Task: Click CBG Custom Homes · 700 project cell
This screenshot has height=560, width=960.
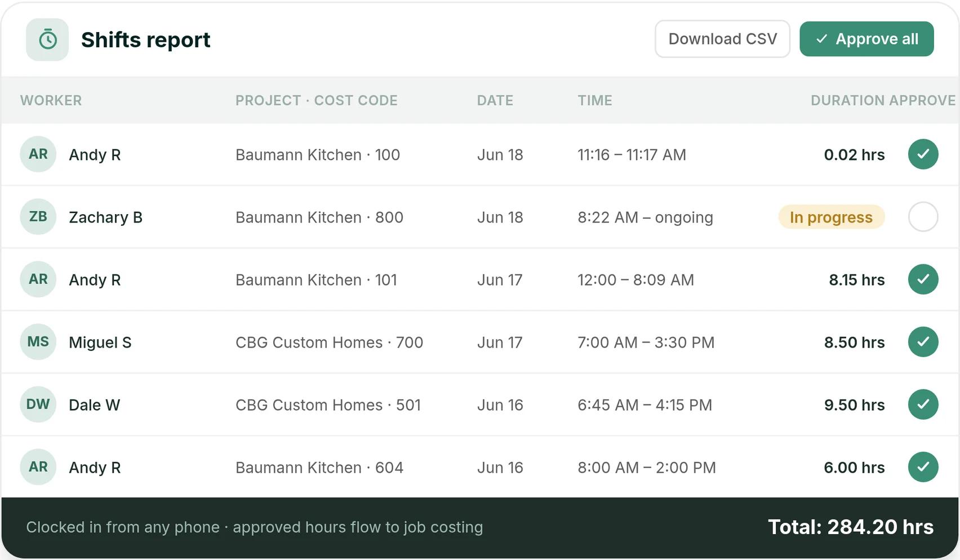Action: (x=329, y=343)
